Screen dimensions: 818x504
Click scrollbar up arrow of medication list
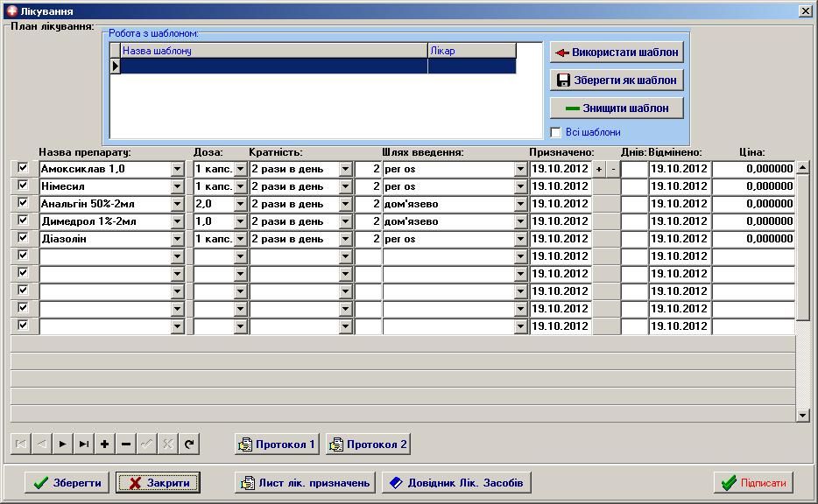[803, 167]
